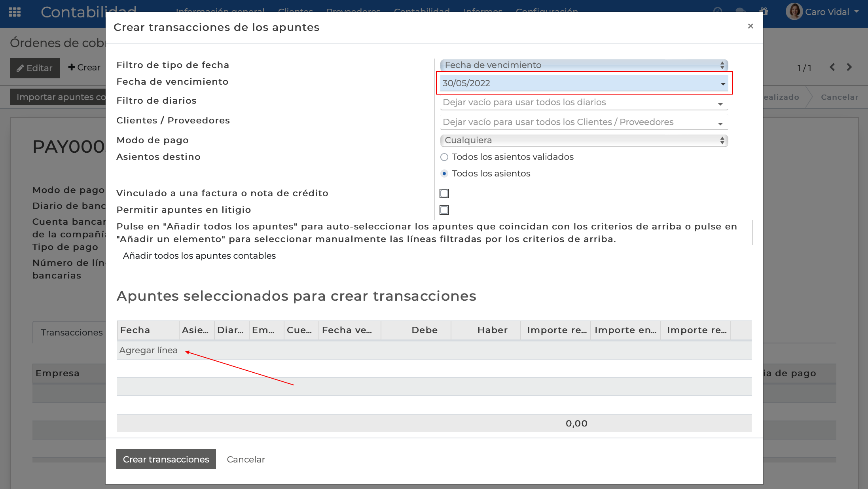This screenshot has width=868, height=489.
Task: Check Permitir apuntes en litigio
Action: point(444,210)
